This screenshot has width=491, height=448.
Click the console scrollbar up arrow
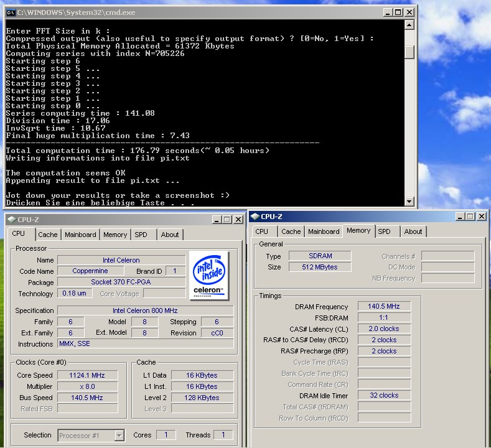pos(409,25)
